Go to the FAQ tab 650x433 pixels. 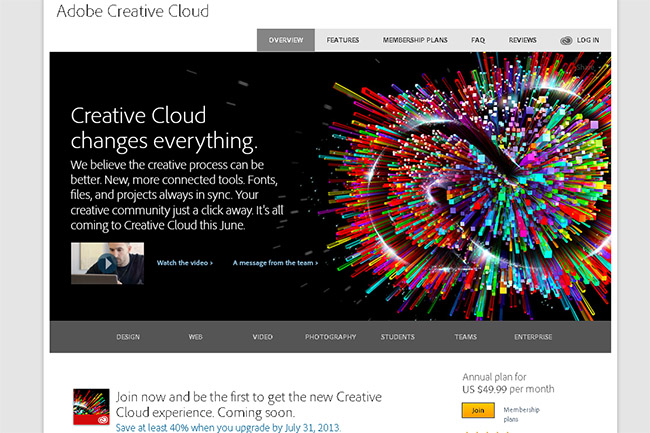(478, 40)
